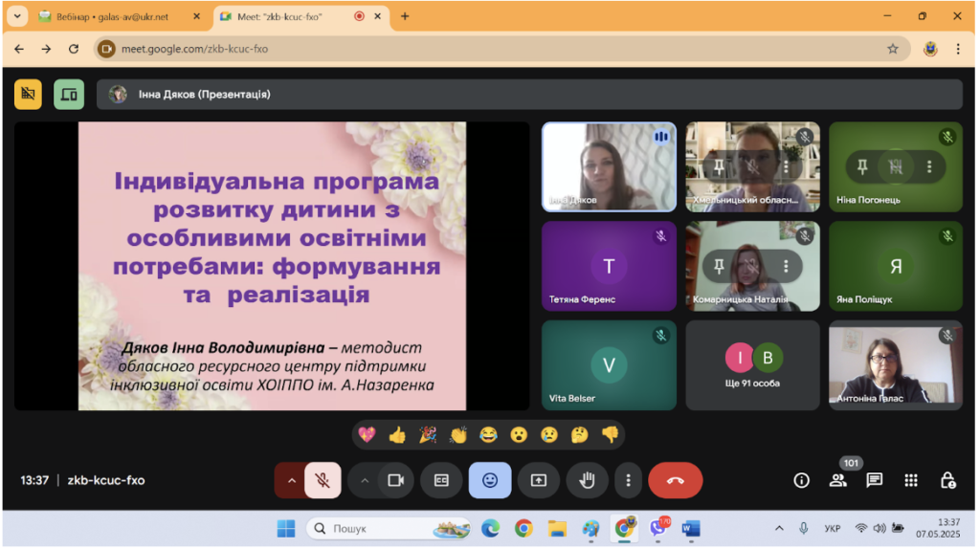This screenshot has width=980, height=549.
Task: Start presenting your screen
Action: click(x=540, y=481)
